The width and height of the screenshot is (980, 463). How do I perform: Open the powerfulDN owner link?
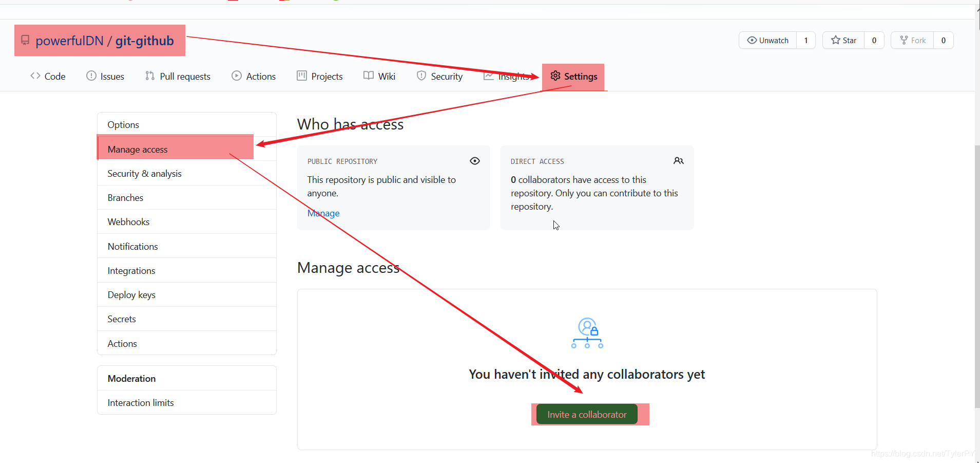[x=69, y=41]
